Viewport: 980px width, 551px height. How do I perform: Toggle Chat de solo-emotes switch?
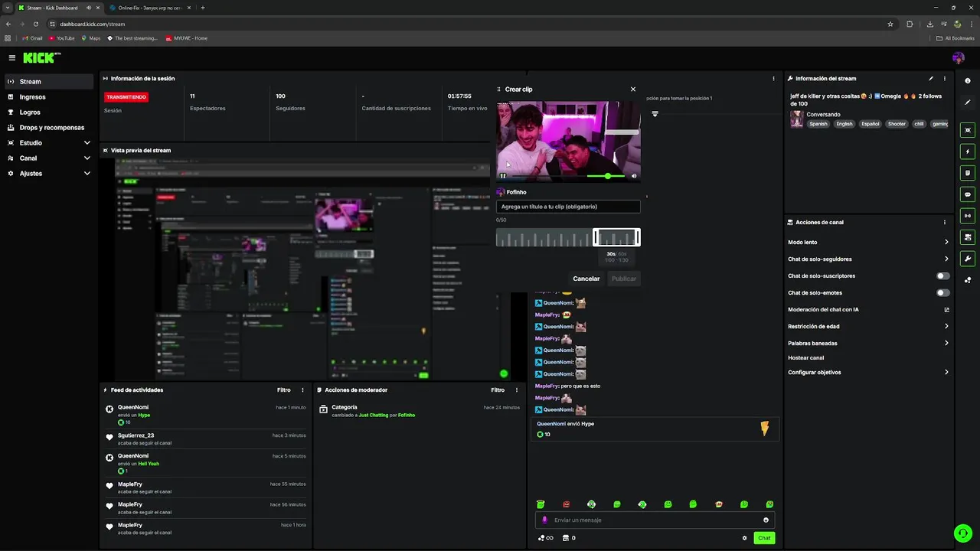942,293
